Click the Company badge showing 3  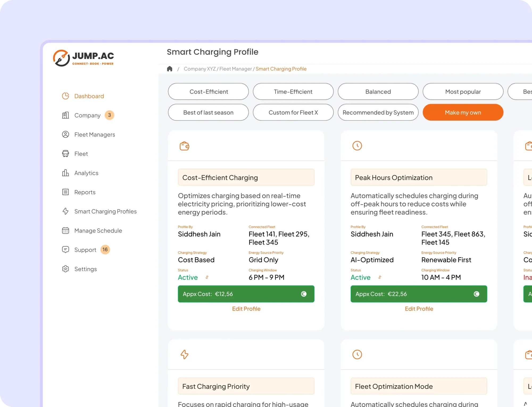point(109,115)
